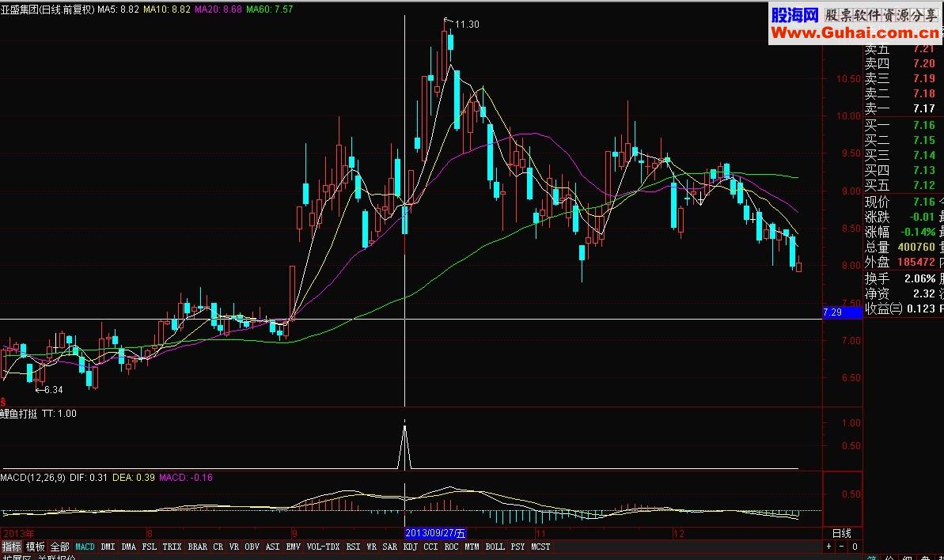
Task: Switch to the VR indicator
Action: (234, 547)
